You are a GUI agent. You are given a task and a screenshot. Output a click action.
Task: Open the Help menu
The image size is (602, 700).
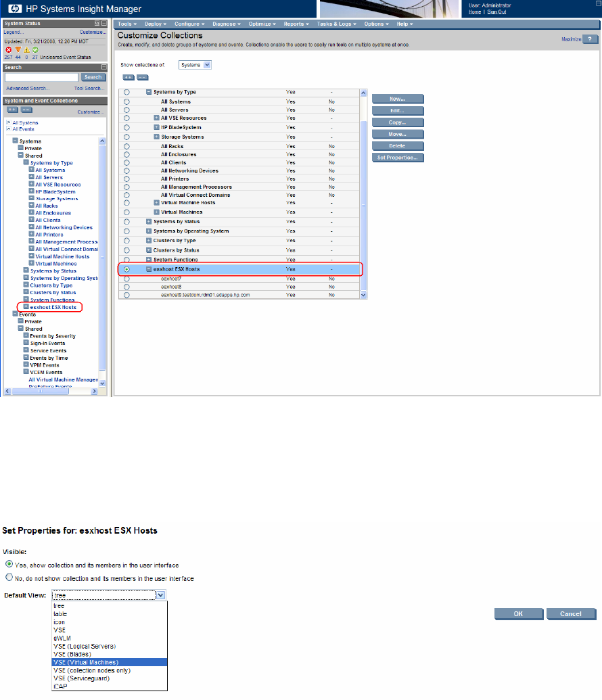(404, 24)
